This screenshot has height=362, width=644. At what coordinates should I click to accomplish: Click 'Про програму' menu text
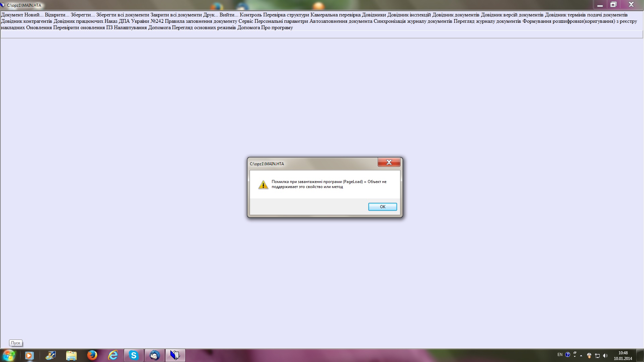tap(277, 27)
